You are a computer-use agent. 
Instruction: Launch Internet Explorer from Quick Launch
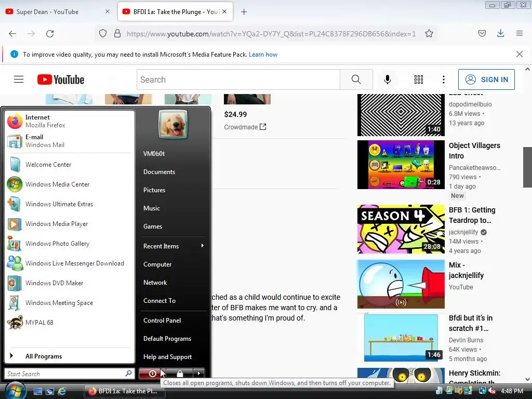[x=62, y=391]
